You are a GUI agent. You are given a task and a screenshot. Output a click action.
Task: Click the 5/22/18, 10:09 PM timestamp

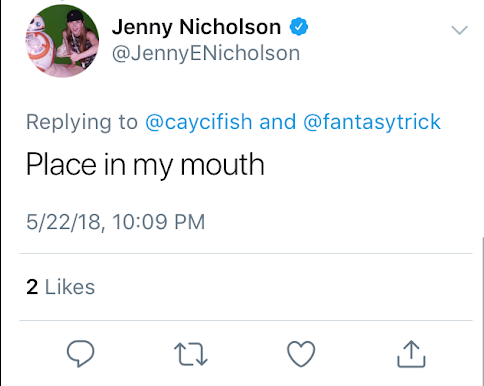tap(115, 222)
